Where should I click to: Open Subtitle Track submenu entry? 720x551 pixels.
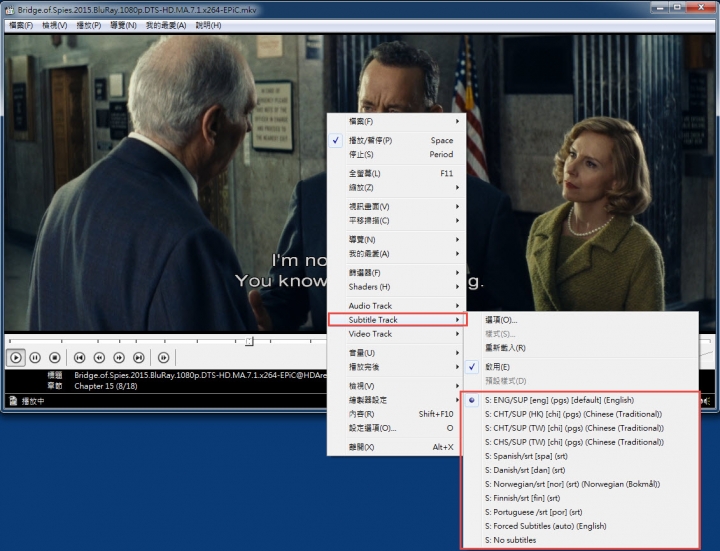(x=397, y=320)
